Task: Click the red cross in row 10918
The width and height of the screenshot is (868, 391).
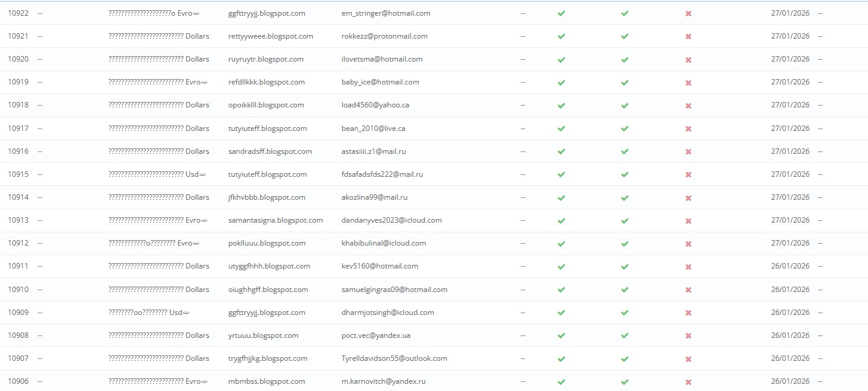Action: pos(688,106)
